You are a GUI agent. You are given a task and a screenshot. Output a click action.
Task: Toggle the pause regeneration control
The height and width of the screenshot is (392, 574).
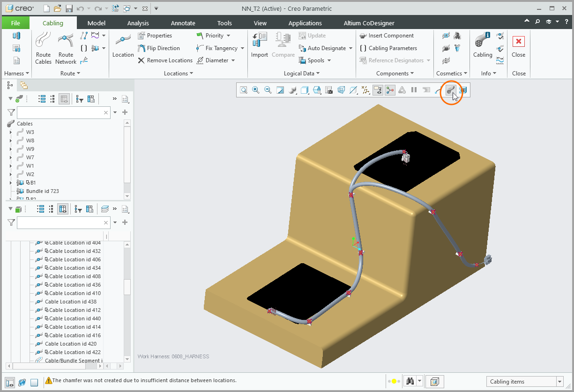pyautogui.click(x=414, y=89)
